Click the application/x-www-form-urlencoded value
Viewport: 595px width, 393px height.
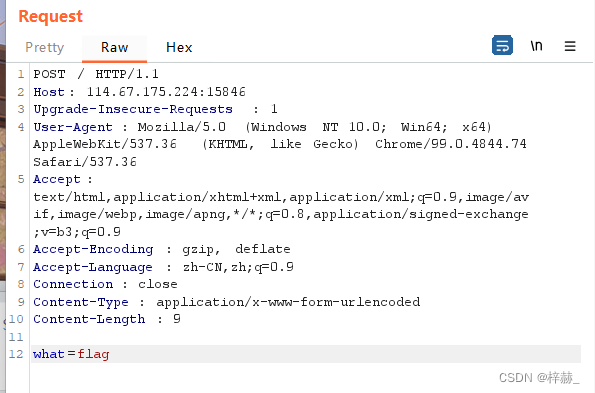click(x=288, y=302)
